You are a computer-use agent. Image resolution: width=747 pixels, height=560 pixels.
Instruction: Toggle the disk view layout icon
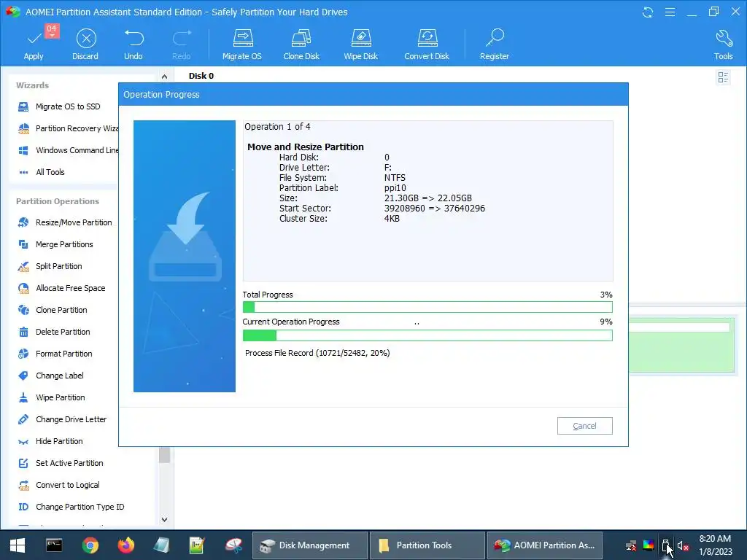(723, 77)
